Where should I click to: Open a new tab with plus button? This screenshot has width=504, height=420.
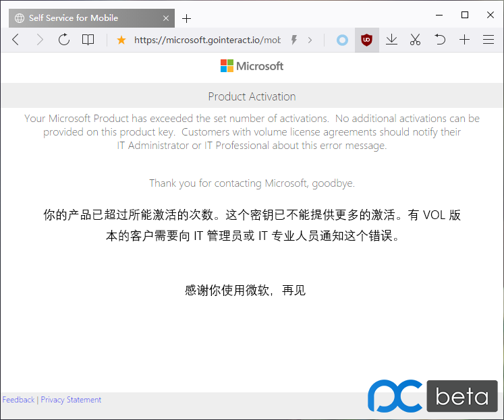pyautogui.click(x=186, y=19)
